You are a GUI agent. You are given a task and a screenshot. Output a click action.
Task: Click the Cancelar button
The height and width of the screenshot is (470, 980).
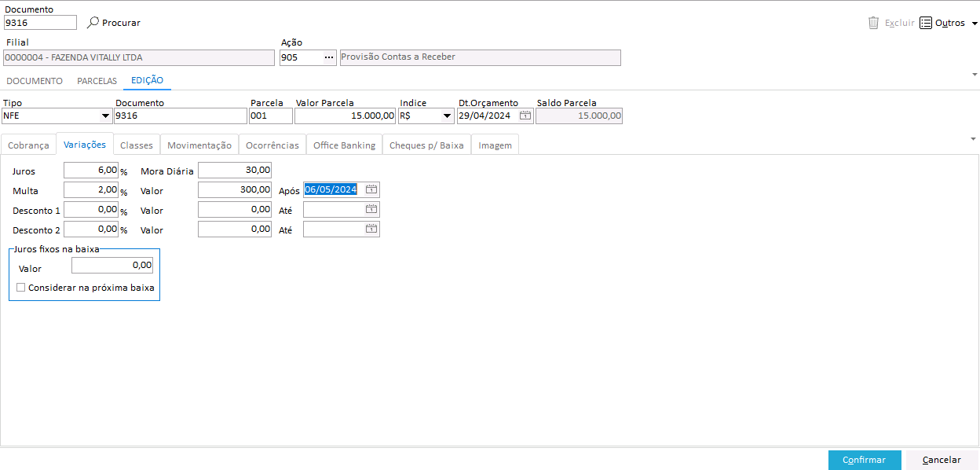click(942, 460)
